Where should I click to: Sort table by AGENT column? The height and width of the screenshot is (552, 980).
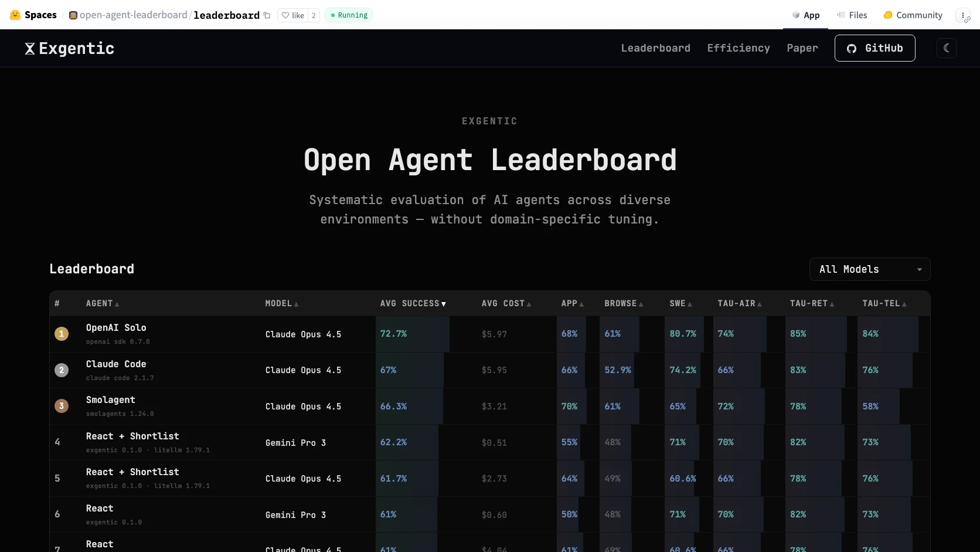103,303
